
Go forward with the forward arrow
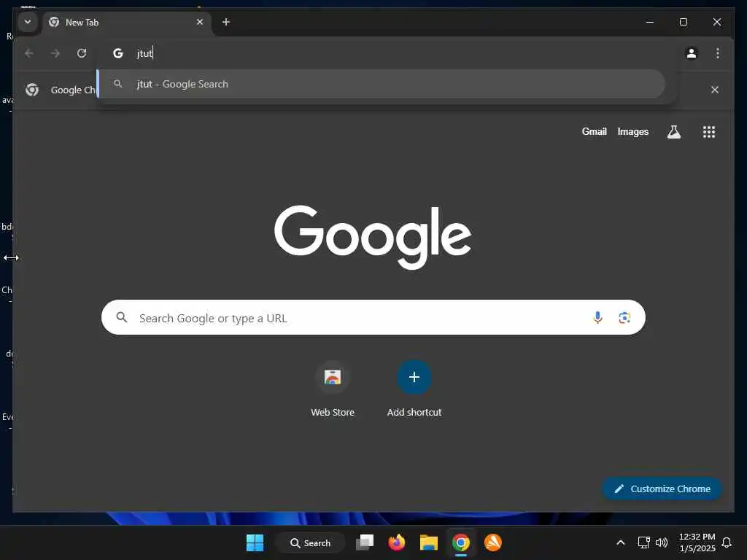[55, 53]
